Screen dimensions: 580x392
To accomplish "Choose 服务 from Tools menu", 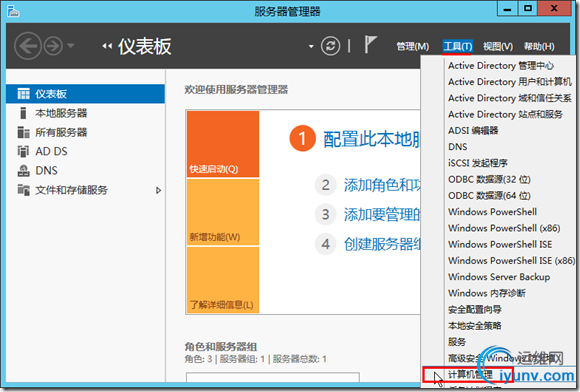I will click(x=457, y=342).
